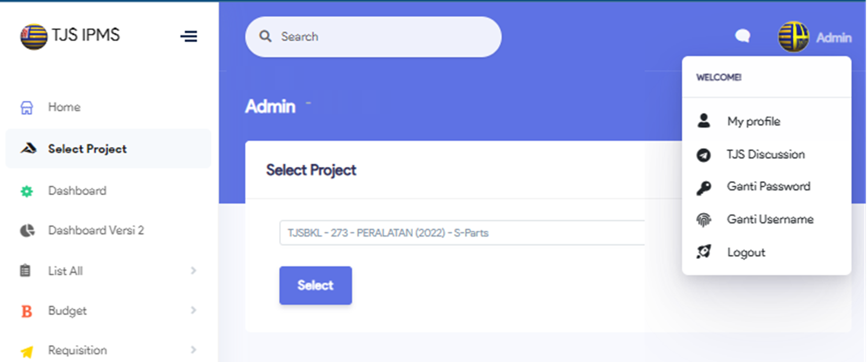Click the Admin profile avatar picture
Screen dimensions: 868x362
tap(793, 37)
